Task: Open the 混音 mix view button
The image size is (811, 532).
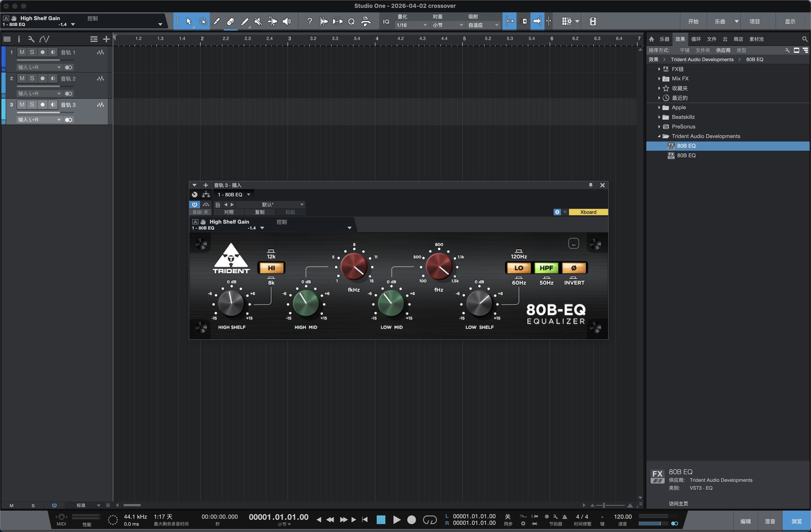Action: [x=770, y=521]
